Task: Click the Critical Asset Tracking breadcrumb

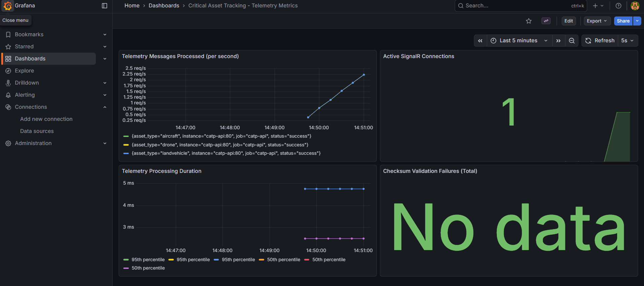Action: [243, 6]
